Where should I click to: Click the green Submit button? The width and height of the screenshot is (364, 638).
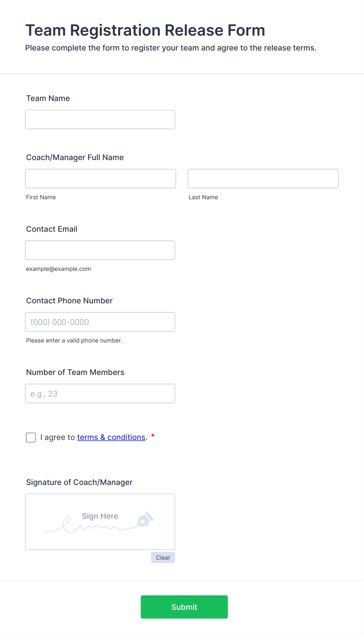pyautogui.click(x=184, y=607)
